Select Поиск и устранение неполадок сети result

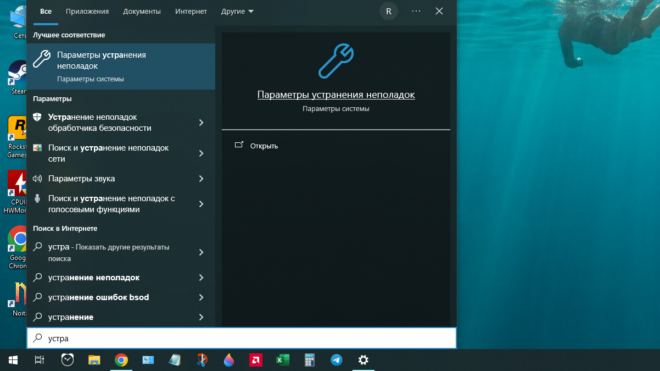121,153
